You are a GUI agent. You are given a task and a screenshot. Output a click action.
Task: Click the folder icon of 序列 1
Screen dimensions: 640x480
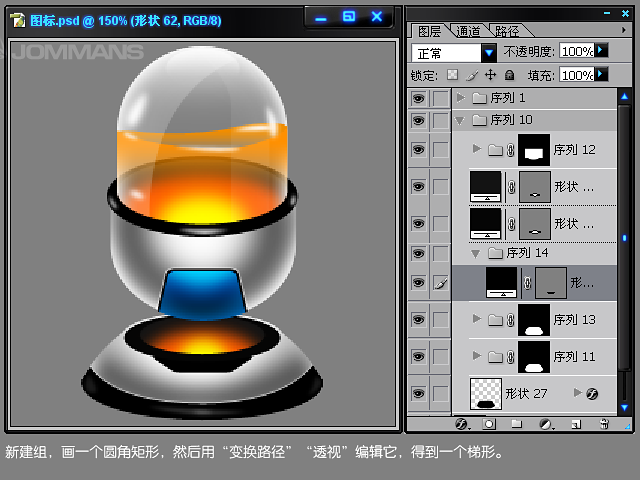click(x=479, y=98)
